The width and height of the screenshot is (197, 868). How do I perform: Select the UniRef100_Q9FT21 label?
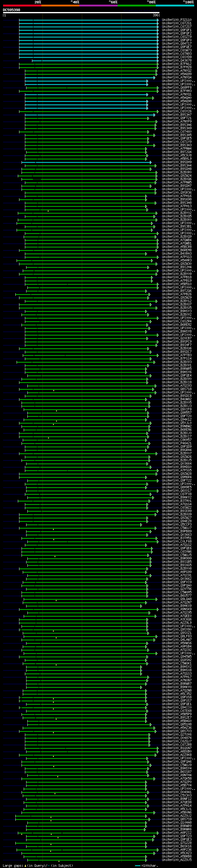[x=176, y=118]
